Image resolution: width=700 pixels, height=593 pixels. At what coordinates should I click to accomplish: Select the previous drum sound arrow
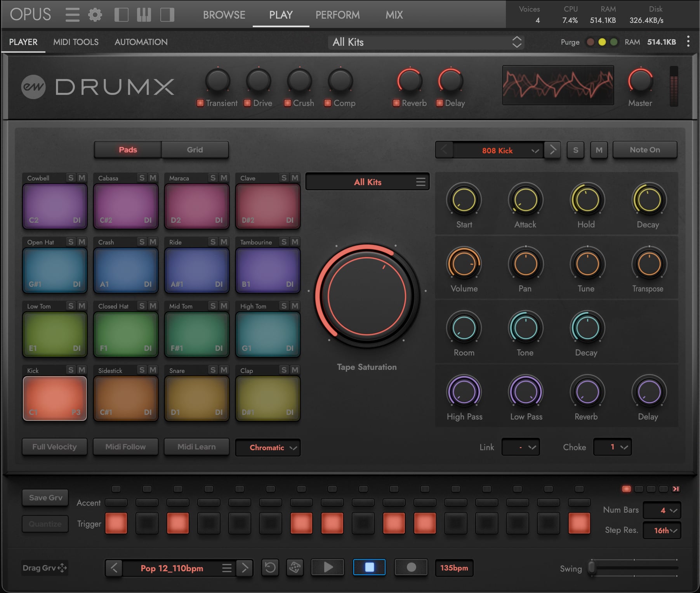point(444,150)
